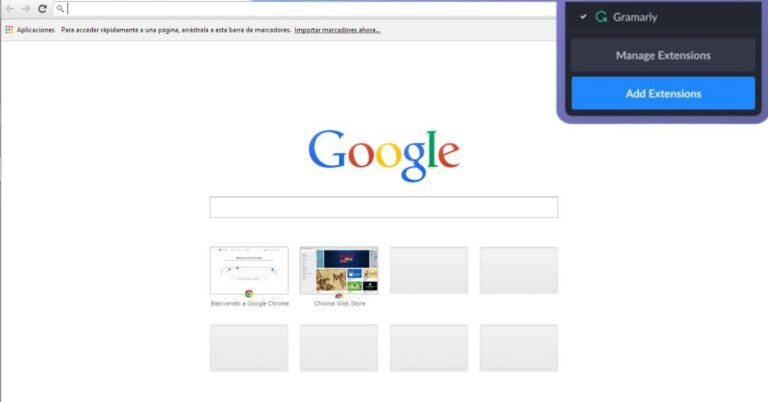Click the Gramarly G logo icon
Image resolution: width=768 pixels, height=402 pixels.
click(x=601, y=17)
